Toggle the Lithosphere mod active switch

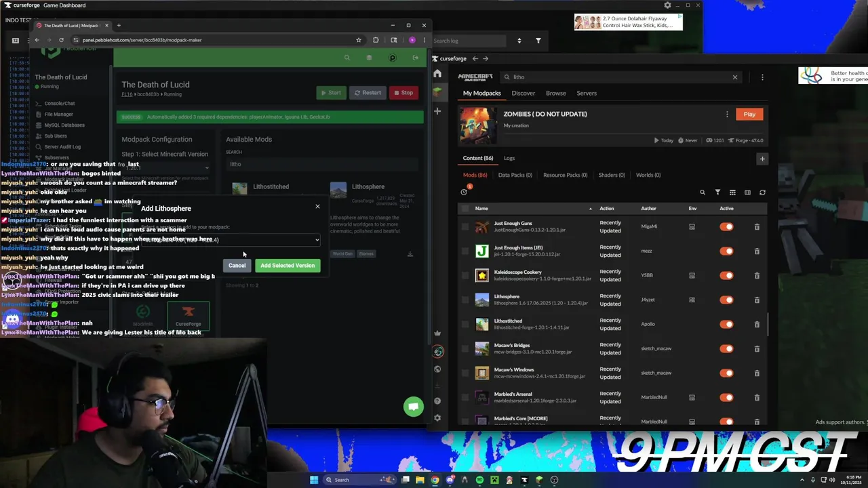pyautogui.click(x=726, y=300)
